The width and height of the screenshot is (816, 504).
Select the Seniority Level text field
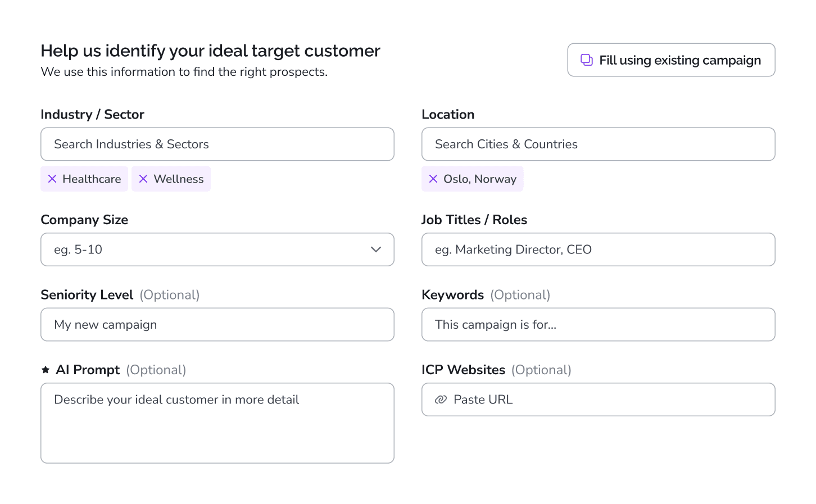point(217,325)
